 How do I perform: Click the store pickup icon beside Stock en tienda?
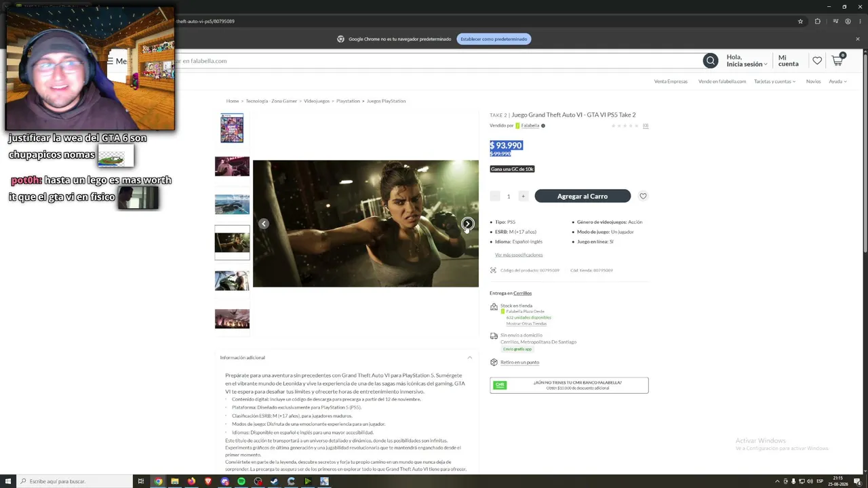(x=494, y=307)
